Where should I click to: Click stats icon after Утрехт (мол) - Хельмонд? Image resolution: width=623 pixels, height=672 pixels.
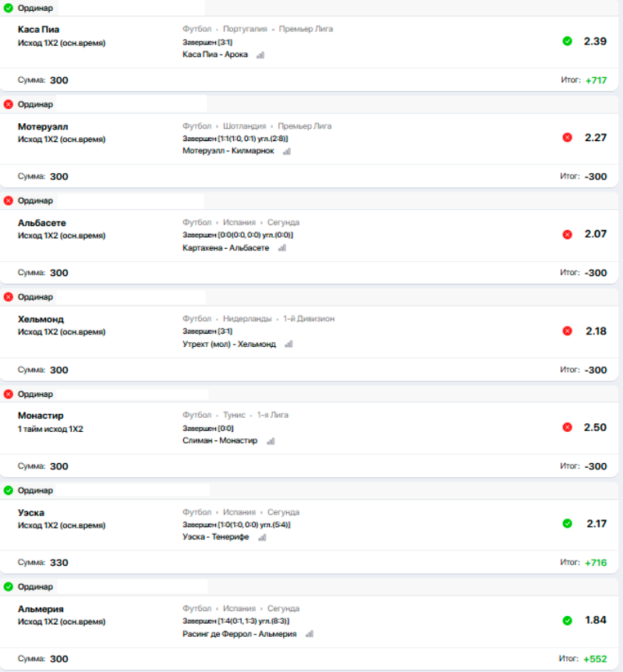[288, 345]
